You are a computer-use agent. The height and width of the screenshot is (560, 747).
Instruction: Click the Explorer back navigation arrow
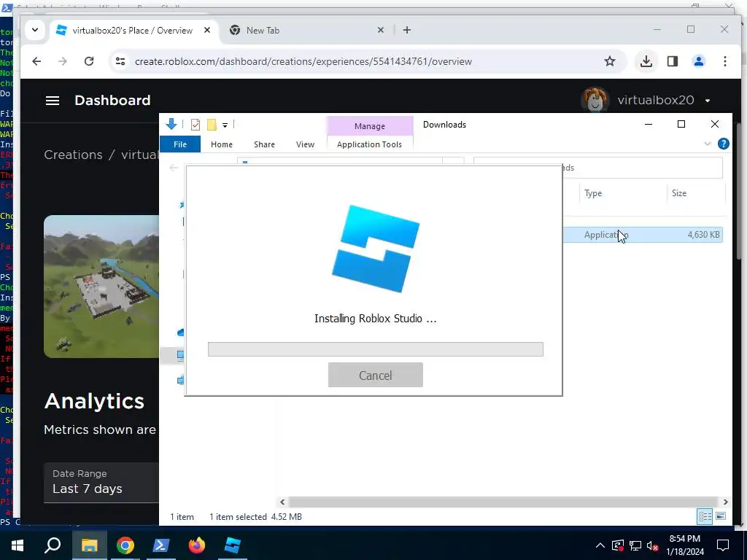[174, 168]
